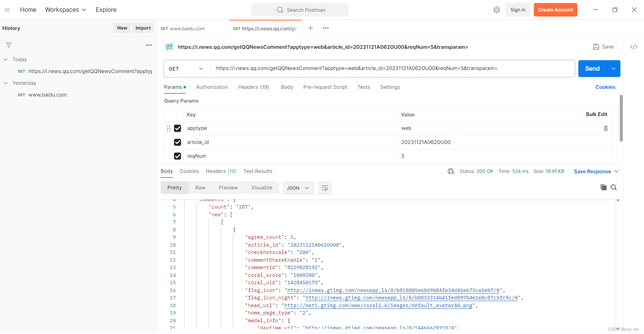Click the article_id value cell

504,142
